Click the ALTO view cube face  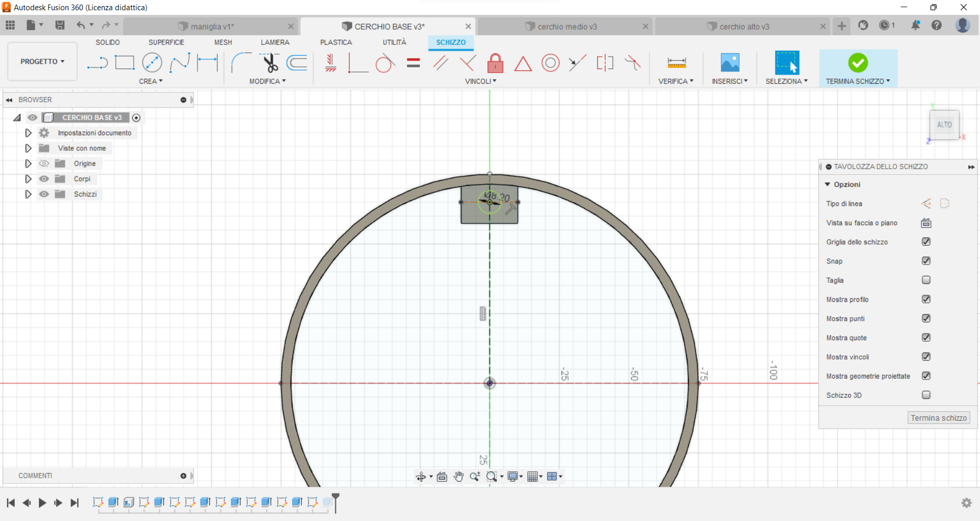click(x=944, y=125)
